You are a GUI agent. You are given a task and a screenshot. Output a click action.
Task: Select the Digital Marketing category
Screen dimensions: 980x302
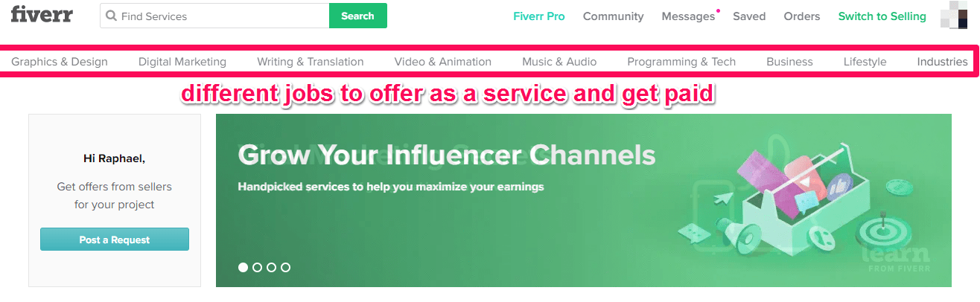tap(182, 62)
